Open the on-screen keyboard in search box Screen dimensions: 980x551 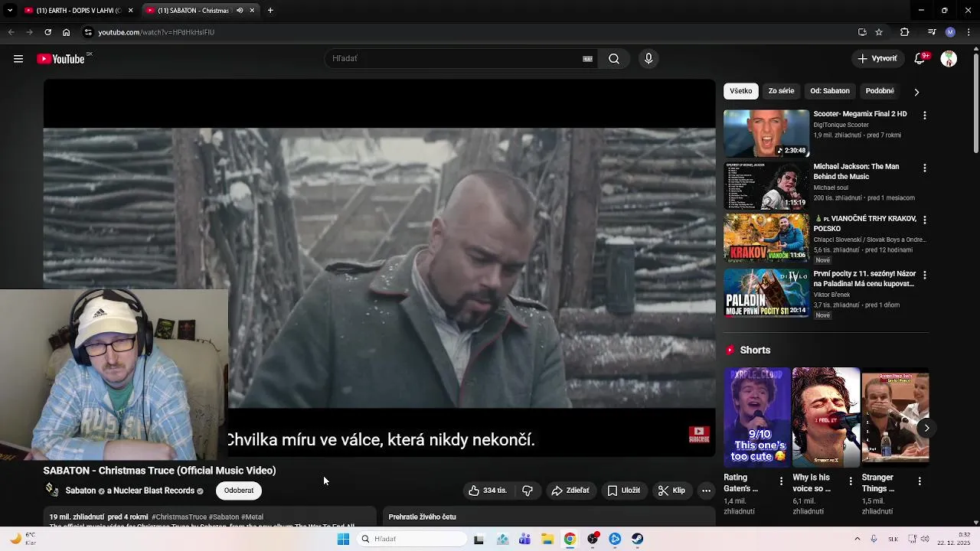587,59
